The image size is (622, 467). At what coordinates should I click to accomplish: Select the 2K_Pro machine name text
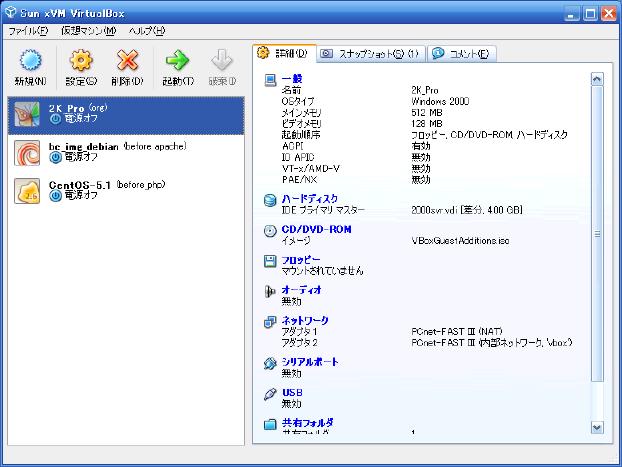click(67, 108)
